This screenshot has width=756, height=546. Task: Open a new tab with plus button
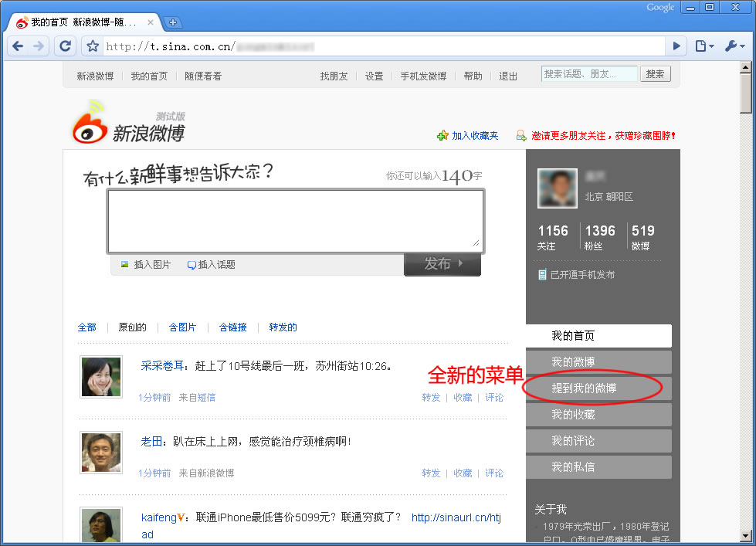pyautogui.click(x=173, y=22)
